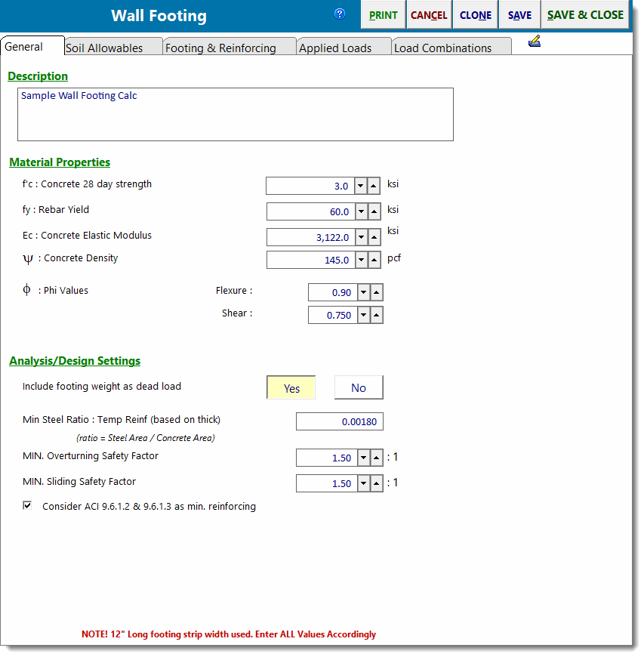This screenshot has height=657, width=644.
Task: Click the Clone button
Action: (x=476, y=15)
